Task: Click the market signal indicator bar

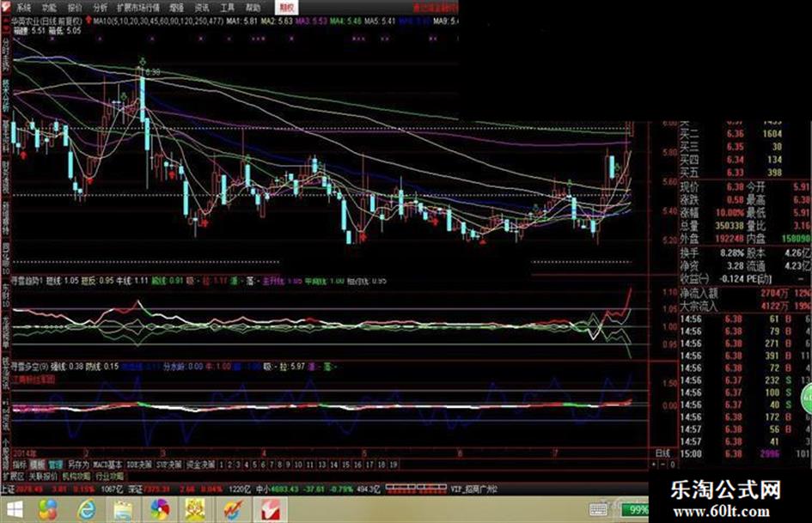Action: coord(416,489)
